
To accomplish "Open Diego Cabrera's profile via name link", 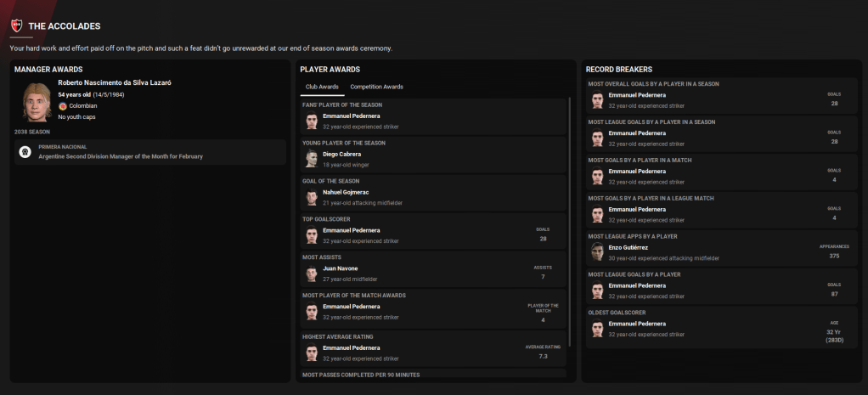I will tap(341, 154).
